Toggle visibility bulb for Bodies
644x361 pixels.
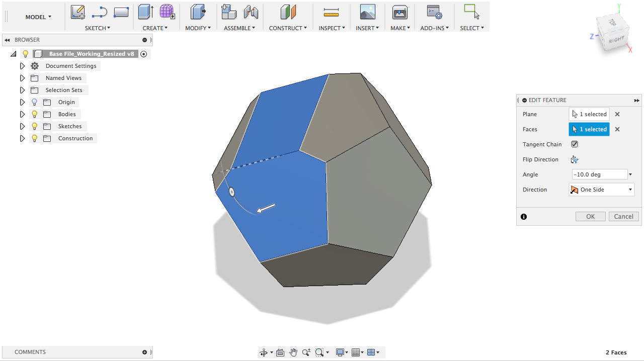coord(35,114)
